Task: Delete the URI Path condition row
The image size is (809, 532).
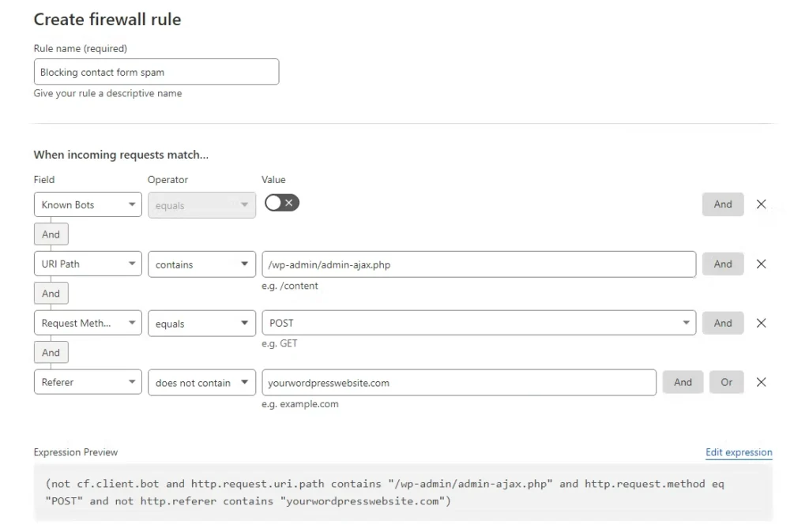Action: pyautogui.click(x=761, y=264)
